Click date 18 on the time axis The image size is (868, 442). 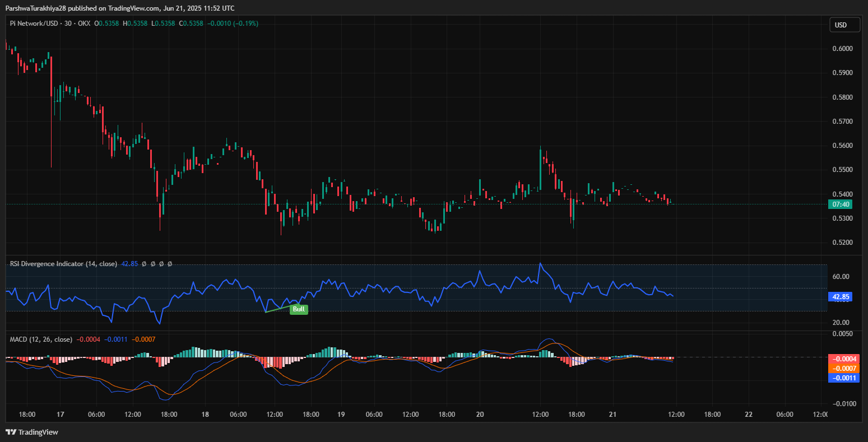205,415
